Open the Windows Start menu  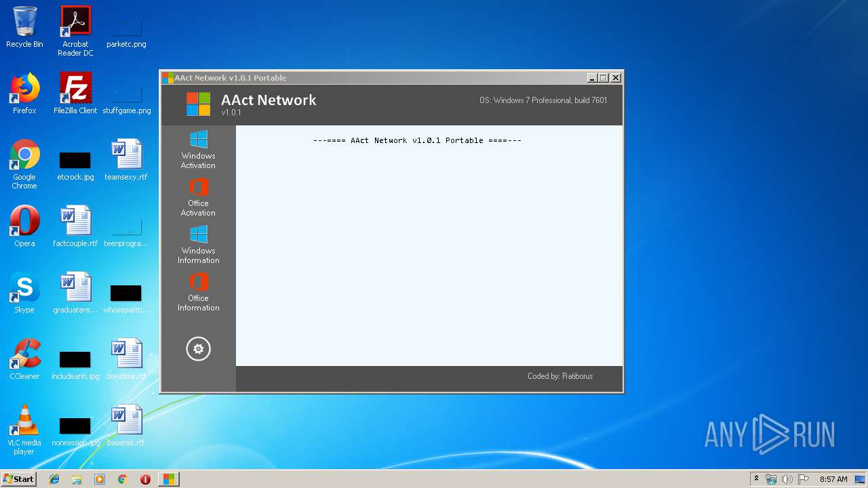tap(18, 479)
